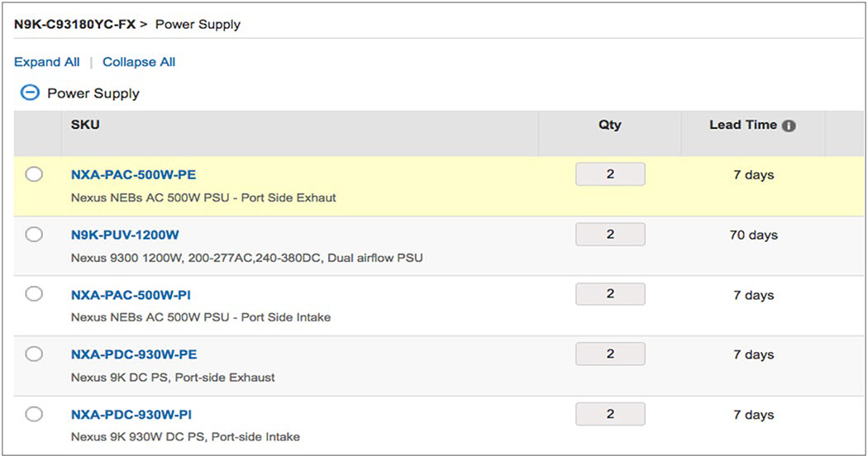868x456 pixels.
Task: Pick the NXA-PDC-930W-PI radio option
Action: pos(34,414)
